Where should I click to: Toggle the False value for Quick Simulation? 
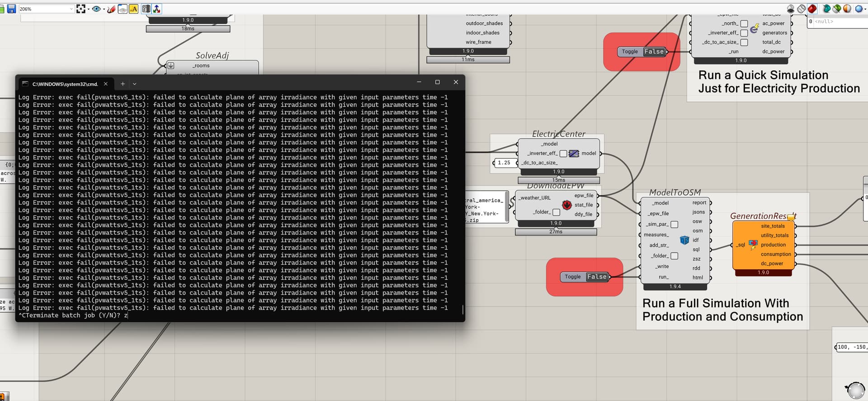tap(654, 52)
